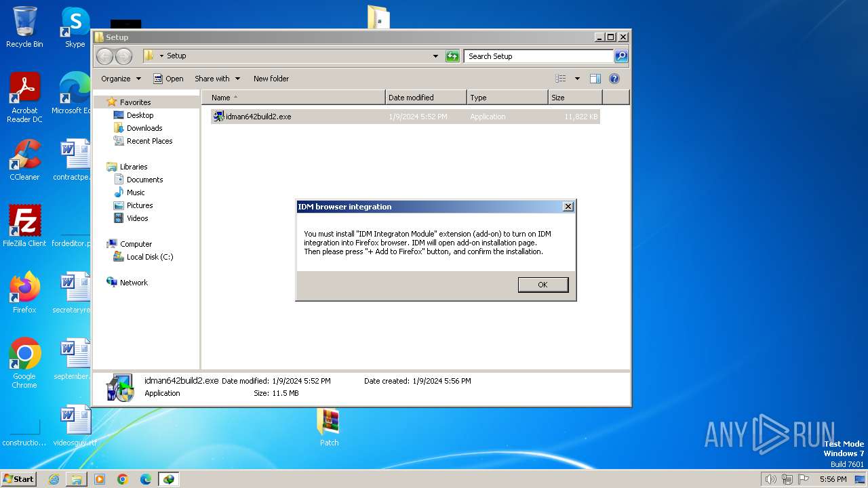Click the search magnifier button
The image size is (868, 488).
click(621, 56)
